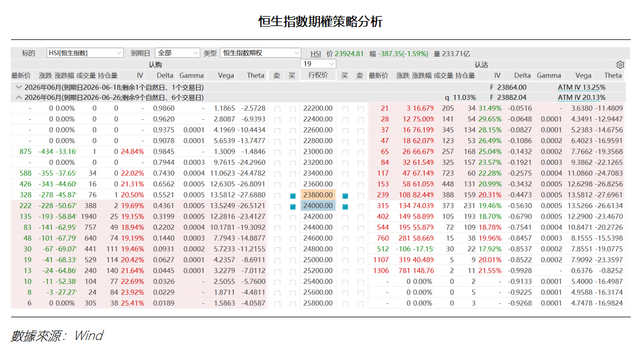Click call volume value 1940
Image resolution: width=644 pixels, height=350 pixels.
(x=89, y=217)
